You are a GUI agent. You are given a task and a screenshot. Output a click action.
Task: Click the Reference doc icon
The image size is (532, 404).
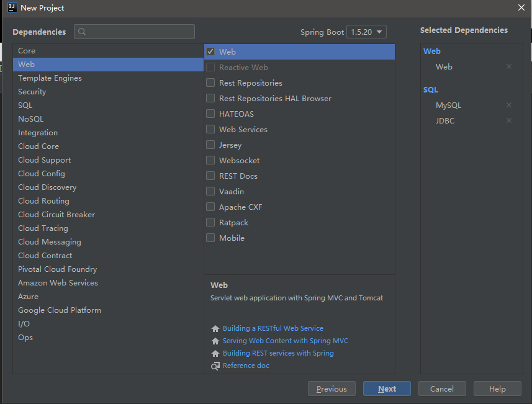click(215, 366)
